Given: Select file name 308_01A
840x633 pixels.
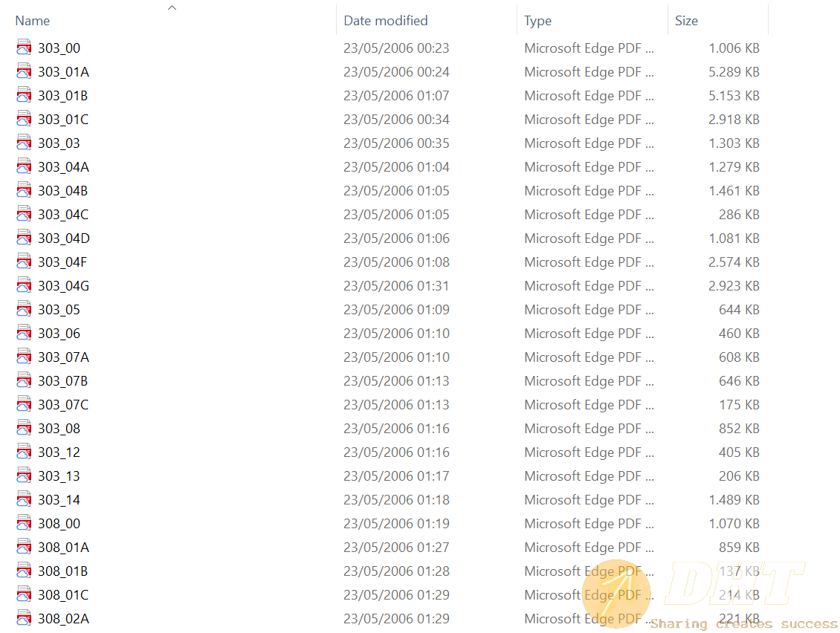Looking at the screenshot, I should (63, 548).
